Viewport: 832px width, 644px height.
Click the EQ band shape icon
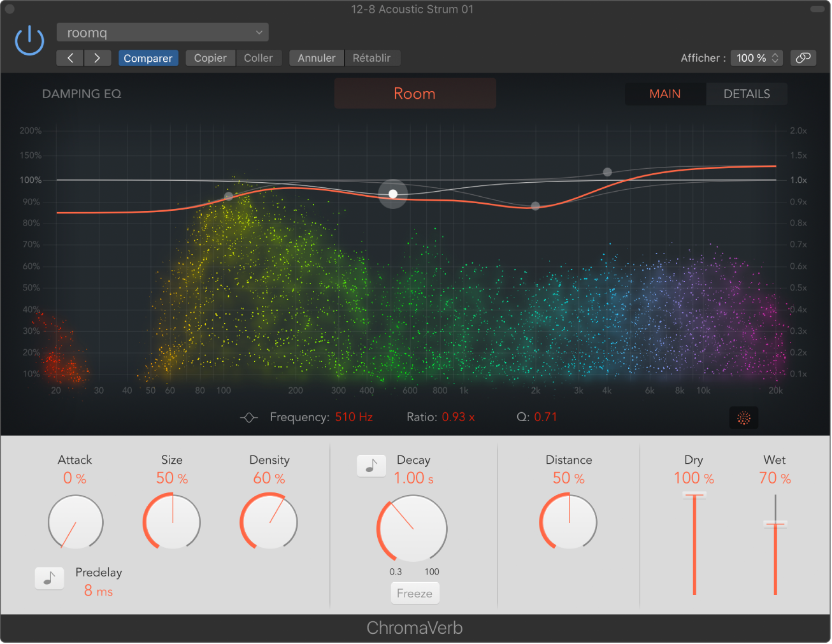(x=249, y=418)
